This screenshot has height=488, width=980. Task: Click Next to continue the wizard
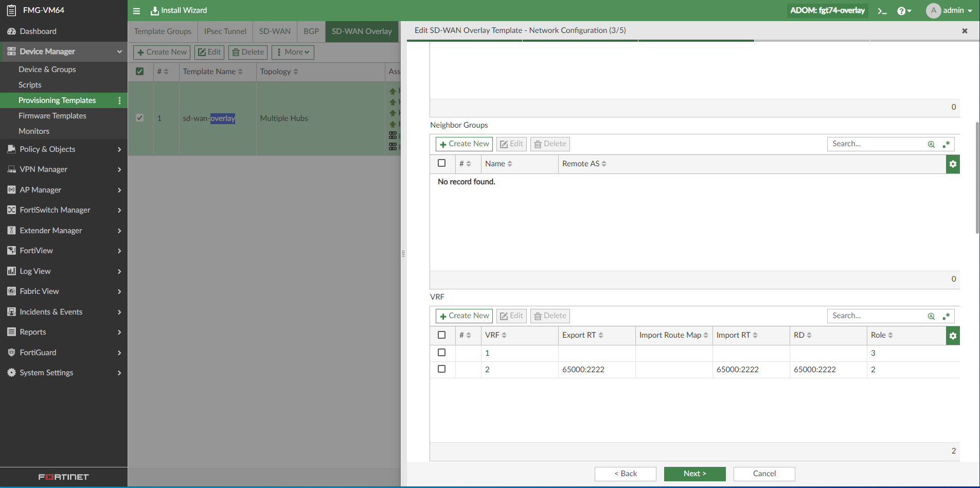[694, 474]
